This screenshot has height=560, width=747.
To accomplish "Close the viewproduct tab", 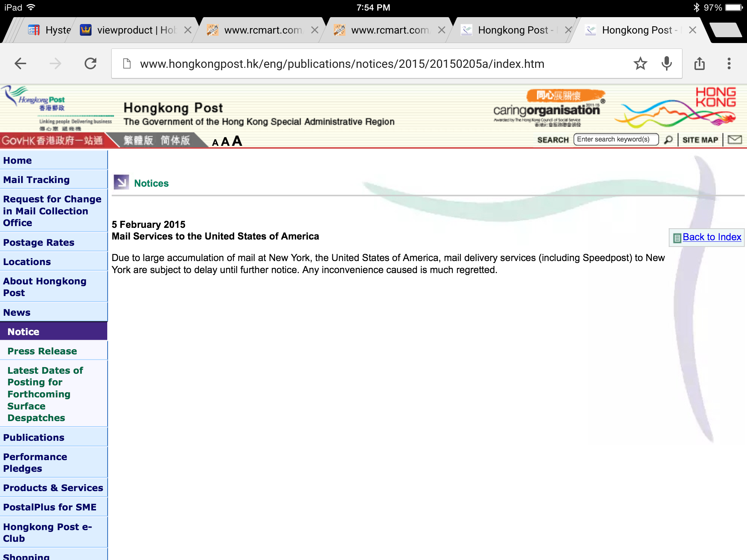I will click(187, 30).
